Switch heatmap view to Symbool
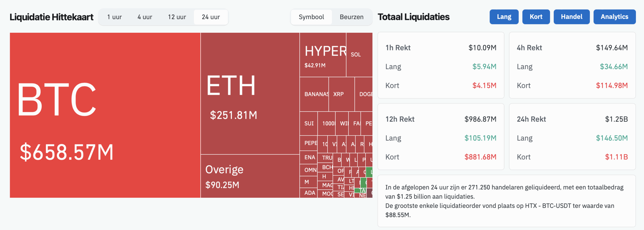Image resolution: width=644 pixels, height=230 pixels. (x=311, y=17)
